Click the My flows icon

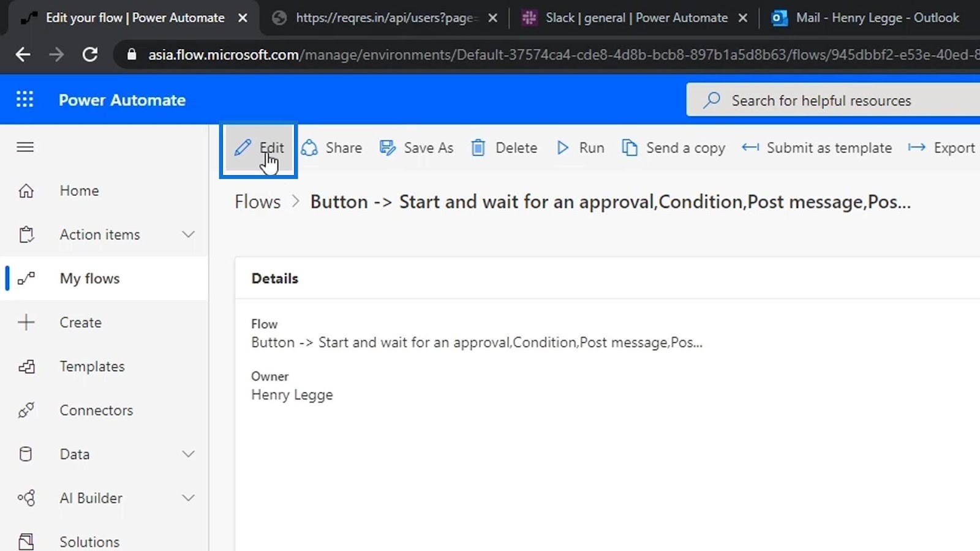coord(26,279)
